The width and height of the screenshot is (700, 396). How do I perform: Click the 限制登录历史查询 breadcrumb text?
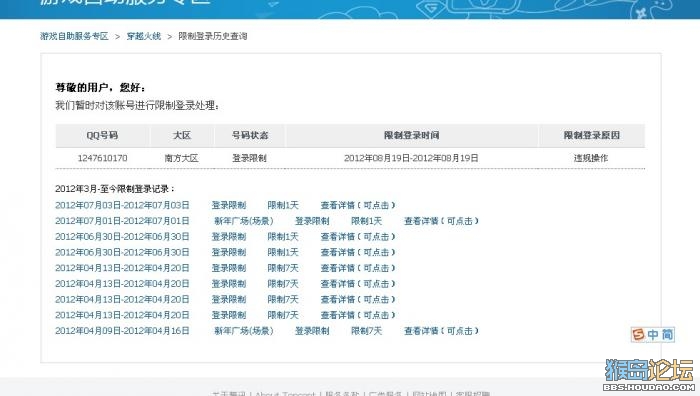(x=212, y=36)
